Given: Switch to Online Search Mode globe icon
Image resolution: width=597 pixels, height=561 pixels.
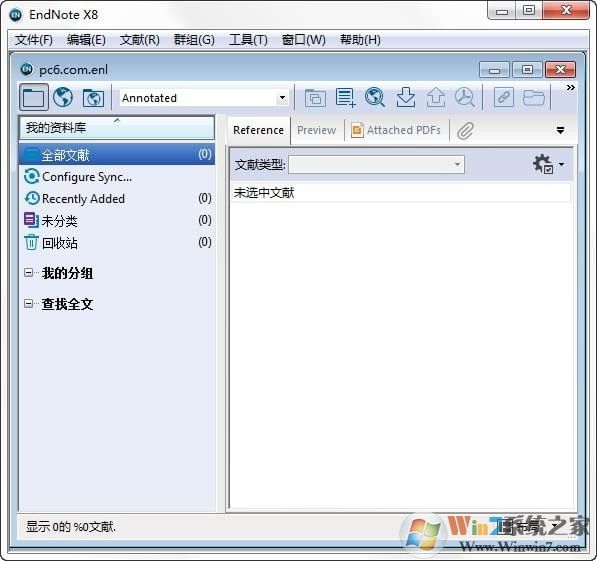Looking at the screenshot, I should 63,97.
